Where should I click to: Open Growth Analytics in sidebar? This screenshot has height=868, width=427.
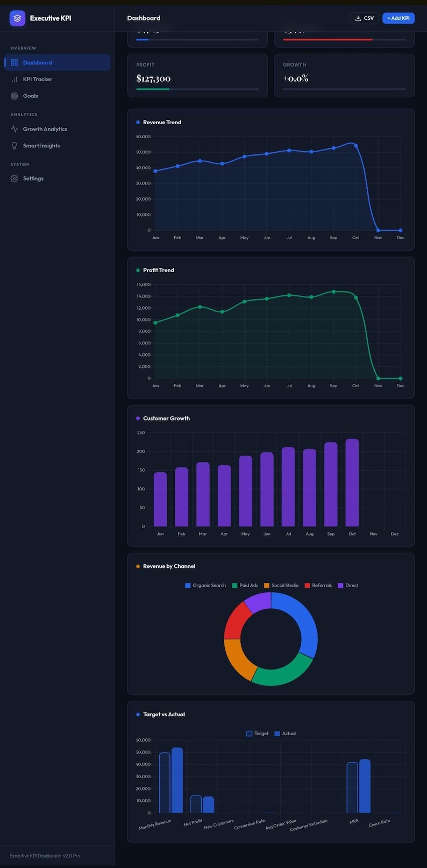58,129
